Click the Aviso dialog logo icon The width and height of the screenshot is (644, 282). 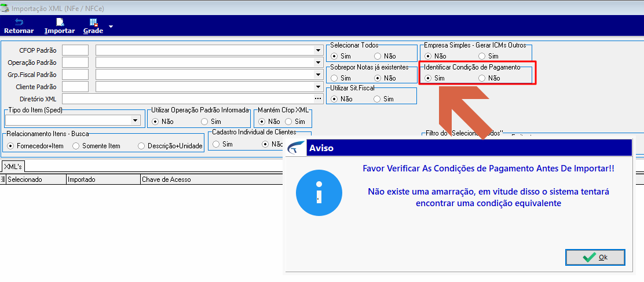pyautogui.click(x=296, y=148)
